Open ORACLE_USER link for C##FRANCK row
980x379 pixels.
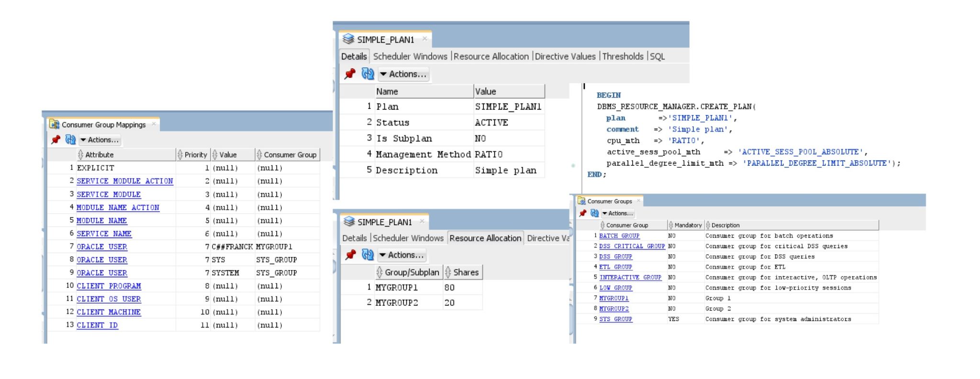pos(102,247)
